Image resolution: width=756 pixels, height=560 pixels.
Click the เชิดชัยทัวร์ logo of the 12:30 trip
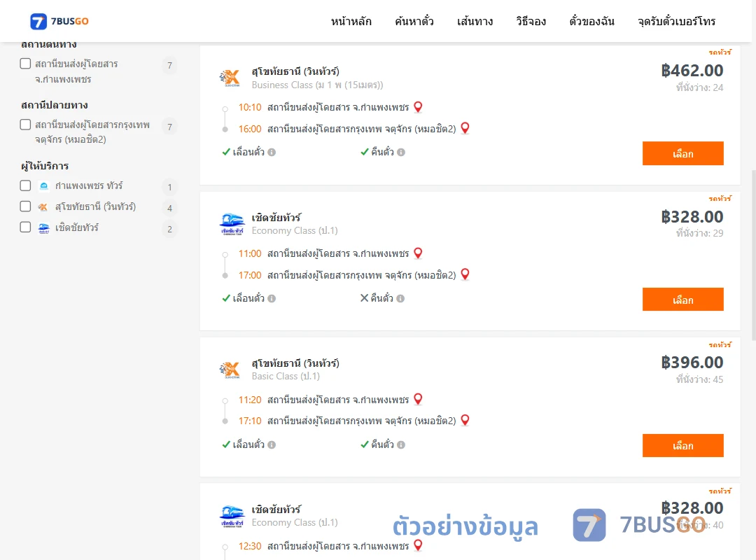pos(232,516)
